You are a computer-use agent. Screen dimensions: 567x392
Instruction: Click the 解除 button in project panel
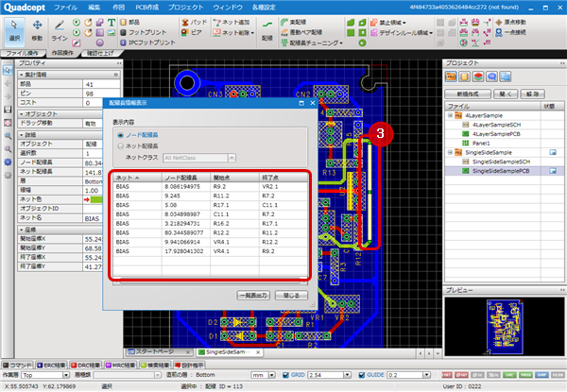[533, 94]
